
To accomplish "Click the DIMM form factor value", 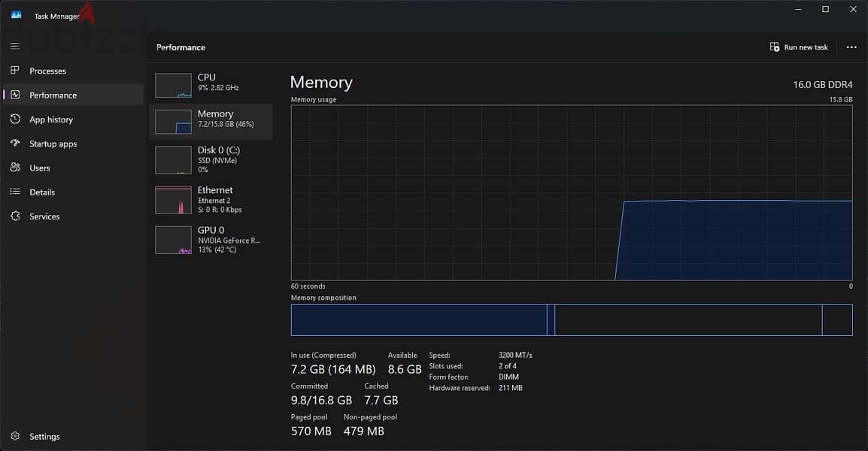I will point(508,377).
